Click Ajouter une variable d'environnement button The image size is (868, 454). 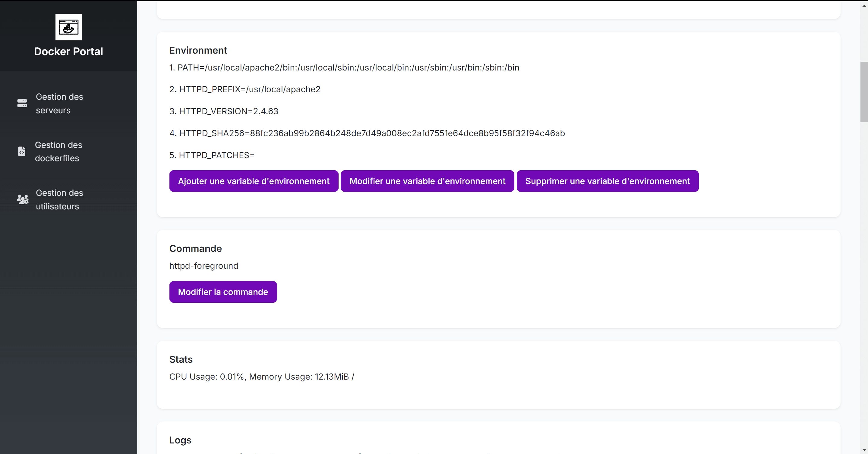tap(254, 181)
